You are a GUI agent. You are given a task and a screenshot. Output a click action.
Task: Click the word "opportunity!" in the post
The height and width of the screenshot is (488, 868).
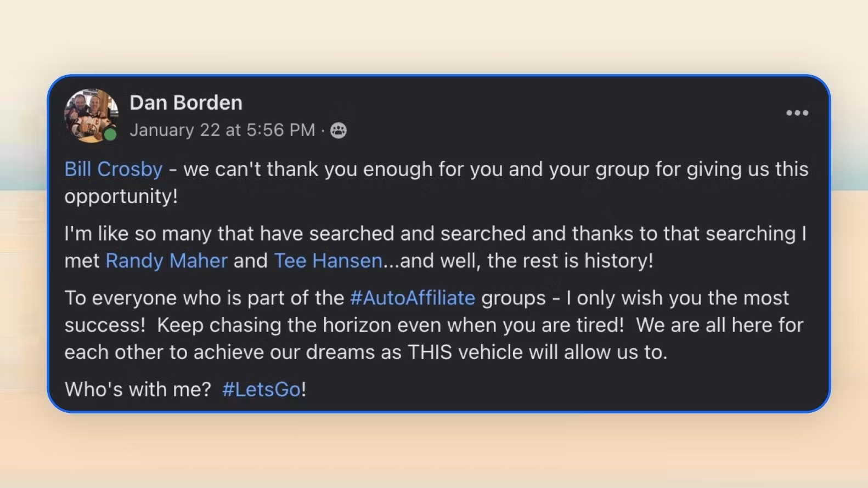pos(121,196)
